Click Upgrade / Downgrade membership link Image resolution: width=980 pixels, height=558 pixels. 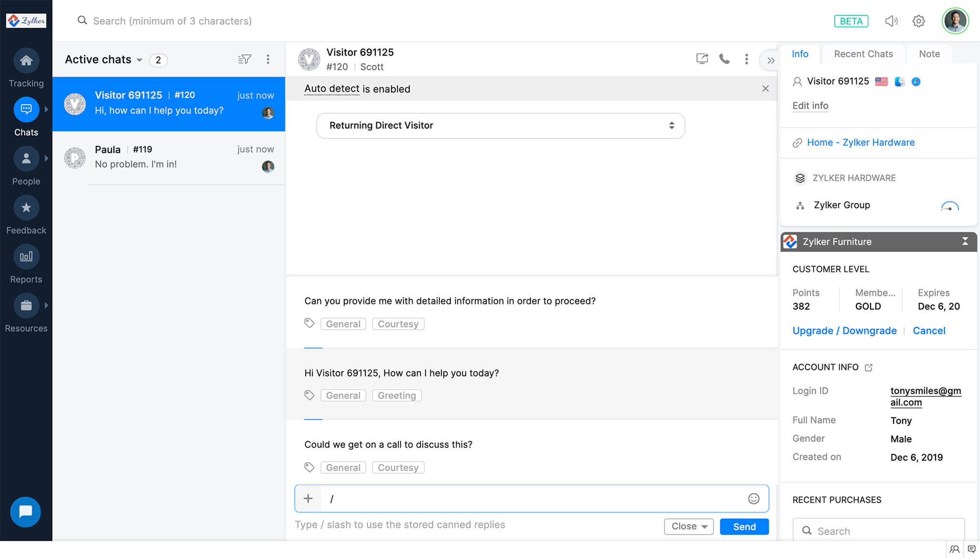pyautogui.click(x=845, y=330)
